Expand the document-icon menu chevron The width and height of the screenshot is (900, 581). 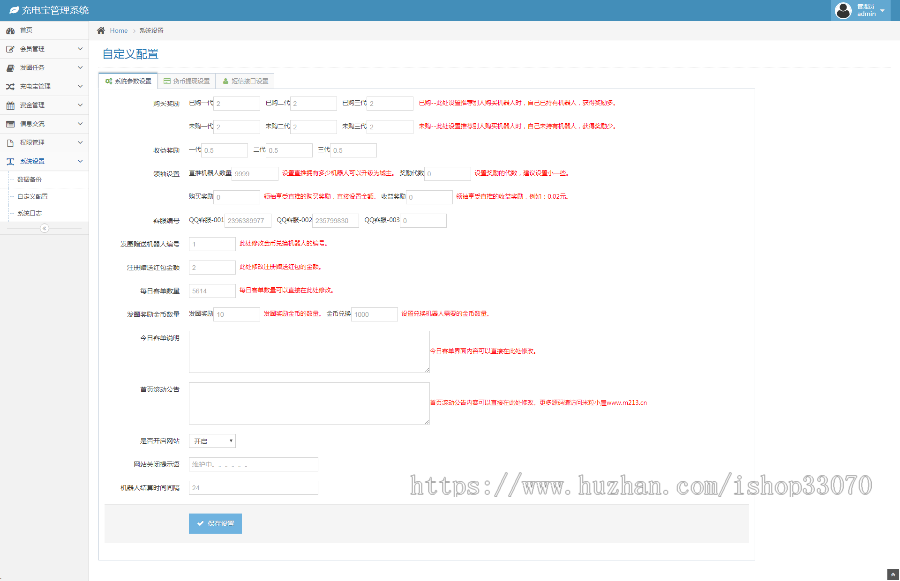[x=80, y=142]
